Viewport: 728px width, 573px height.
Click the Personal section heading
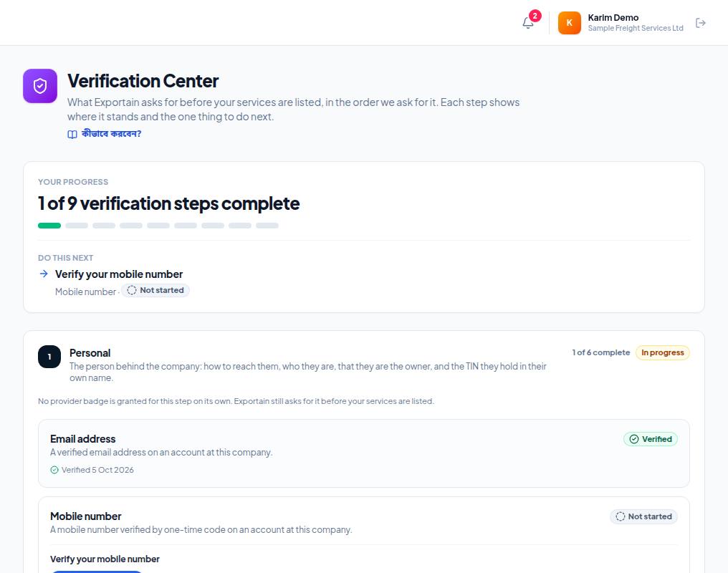(x=90, y=353)
